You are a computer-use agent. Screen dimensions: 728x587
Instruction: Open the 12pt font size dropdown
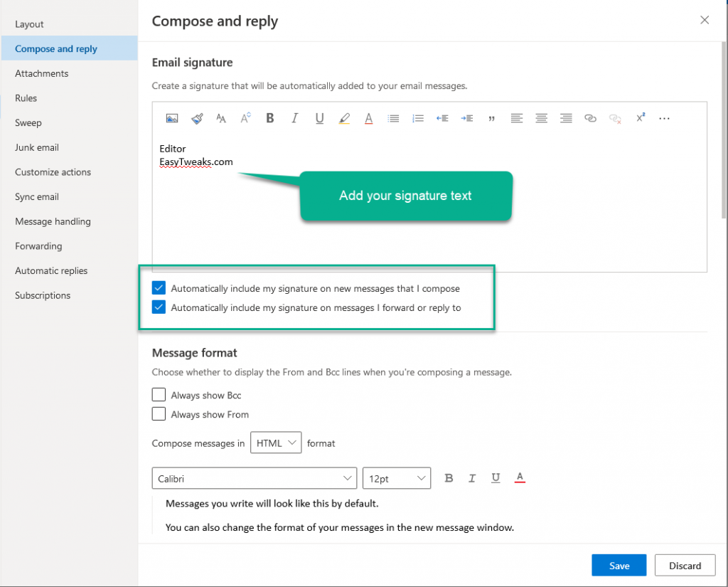click(x=397, y=478)
